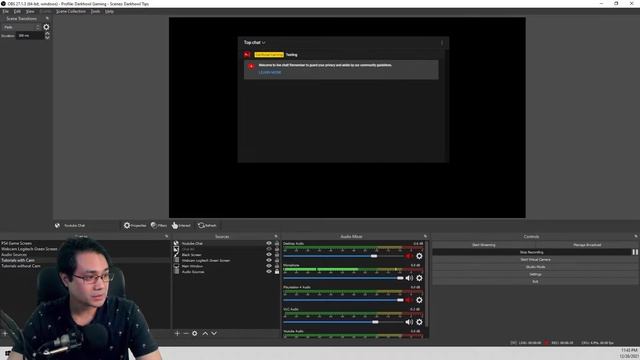Select the PS4 Game Screen scene

click(x=16, y=243)
